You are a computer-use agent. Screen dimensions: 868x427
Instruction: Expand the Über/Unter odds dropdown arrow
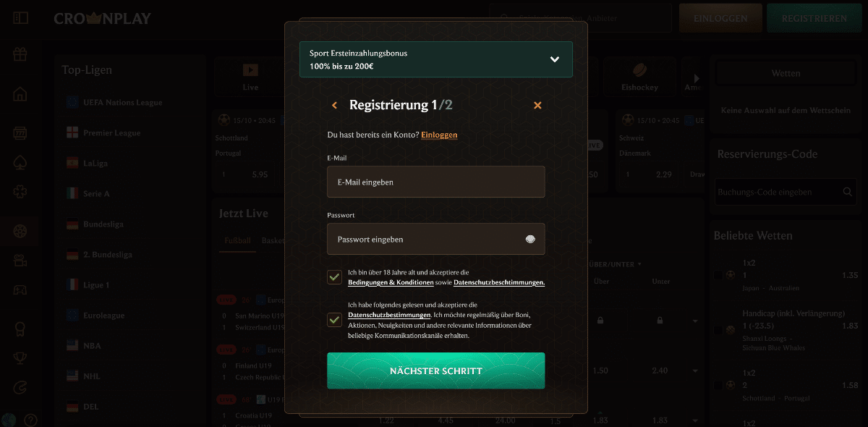639,264
